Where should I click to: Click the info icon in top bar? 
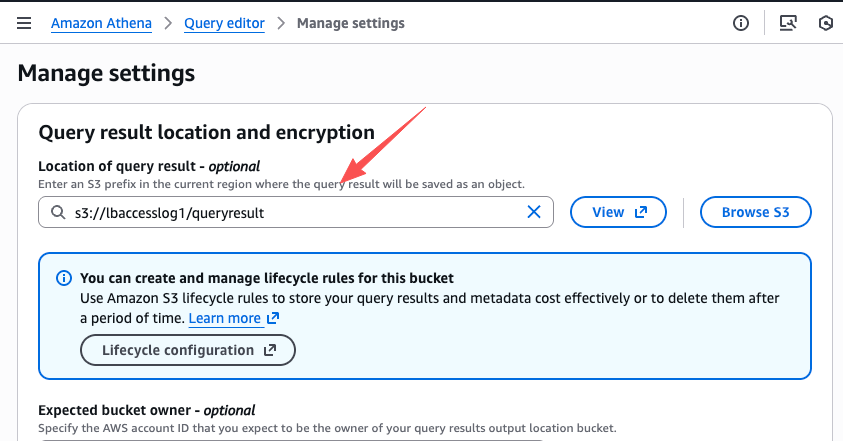pyautogui.click(x=741, y=23)
